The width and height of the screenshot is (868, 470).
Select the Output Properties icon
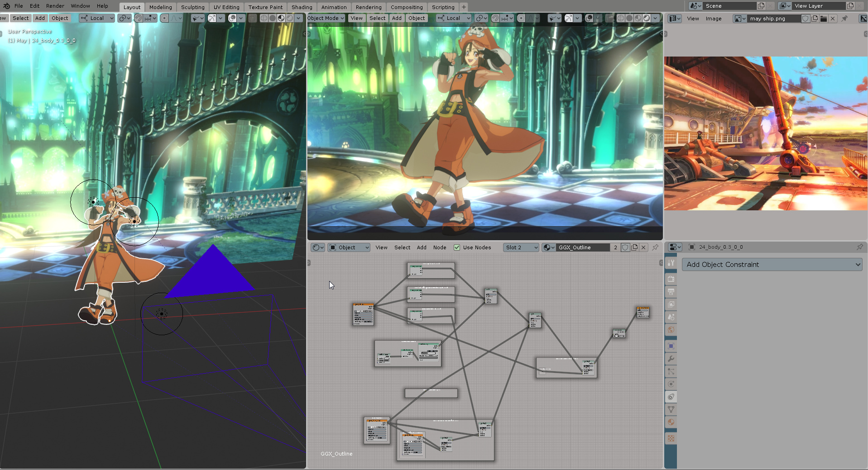[x=671, y=292]
